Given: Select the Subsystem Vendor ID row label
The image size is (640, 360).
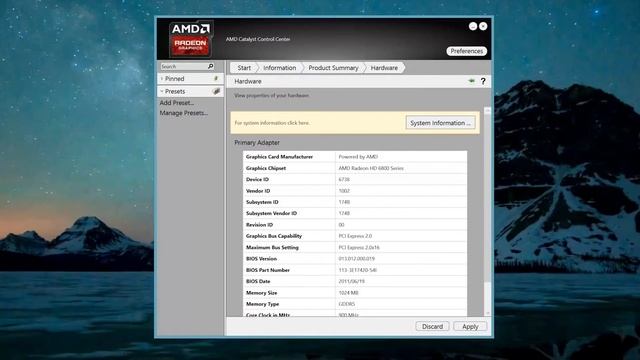Looking at the screenshot, I should point(271,213).
